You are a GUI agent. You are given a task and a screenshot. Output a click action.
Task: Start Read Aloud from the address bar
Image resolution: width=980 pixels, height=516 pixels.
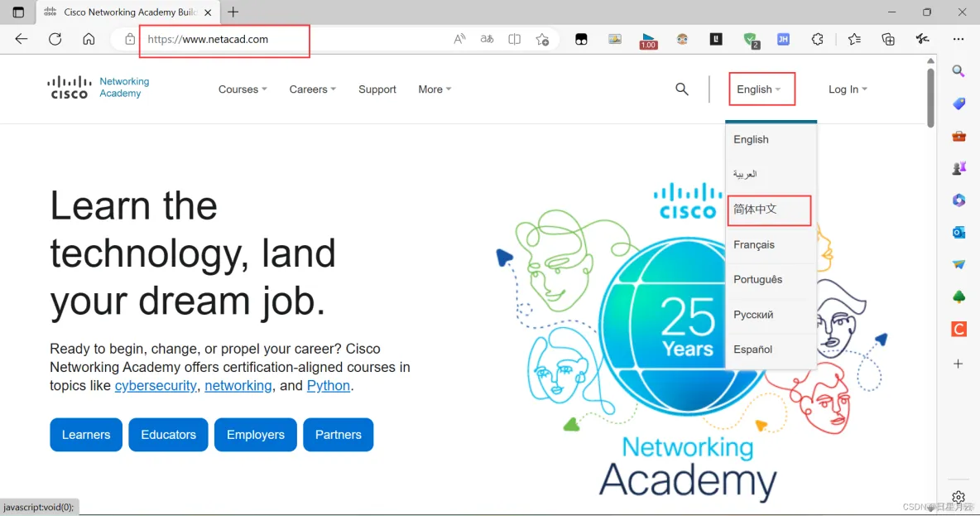click(459, 39)
